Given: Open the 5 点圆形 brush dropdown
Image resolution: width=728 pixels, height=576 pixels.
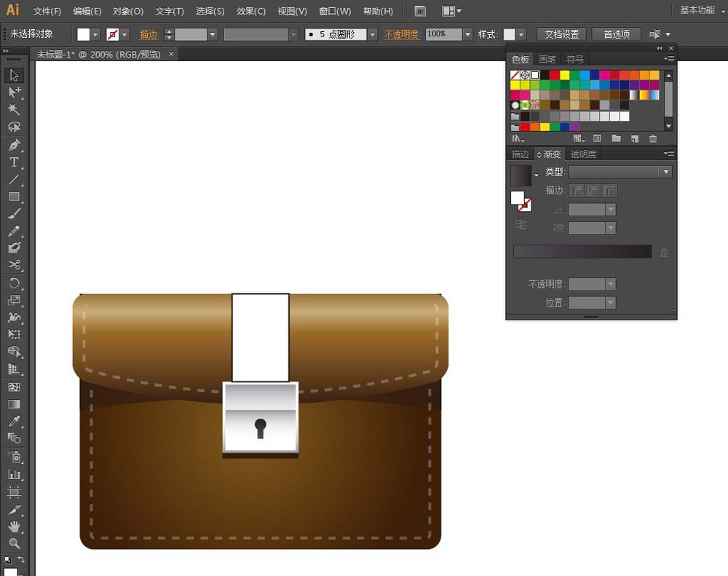Looking at the screenshot, I should click(x=372, y=34).
